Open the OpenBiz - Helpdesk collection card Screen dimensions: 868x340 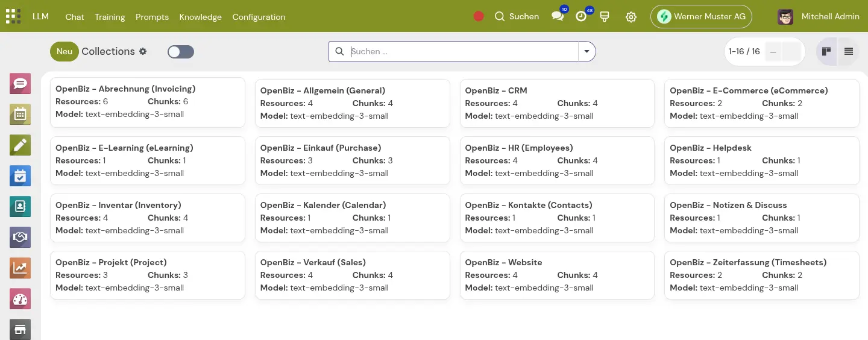coord(761,160)
